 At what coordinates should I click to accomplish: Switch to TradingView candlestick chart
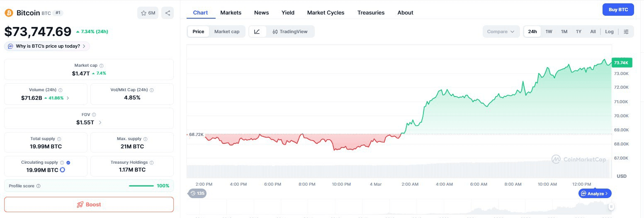tap(290, 31)
